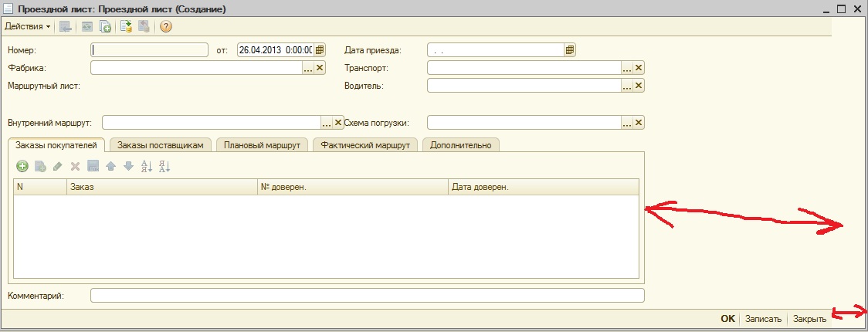868x332 pixels.
Task: Move row up with the up arrow icon
Action: pos(110,166)
